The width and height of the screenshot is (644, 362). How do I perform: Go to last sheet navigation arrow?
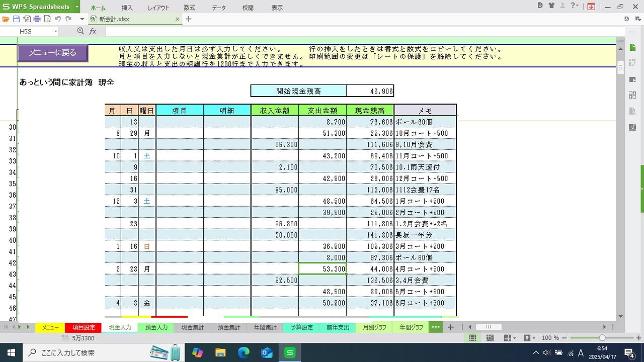pos(28,327)
